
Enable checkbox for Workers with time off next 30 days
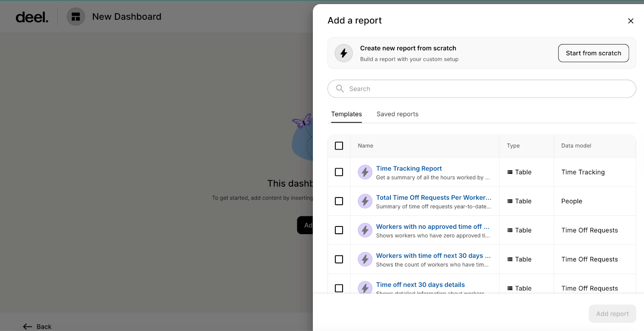(x=339, y=259)
